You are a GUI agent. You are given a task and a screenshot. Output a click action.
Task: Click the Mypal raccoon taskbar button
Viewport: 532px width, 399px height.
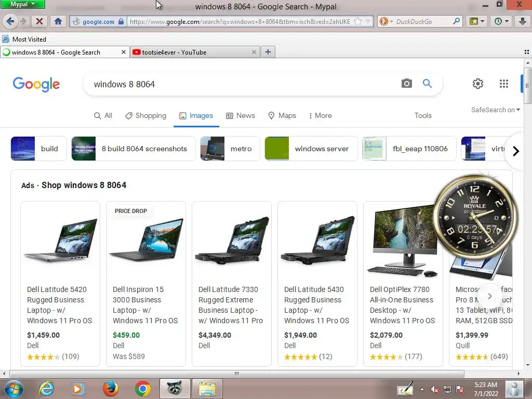point(175,389)
